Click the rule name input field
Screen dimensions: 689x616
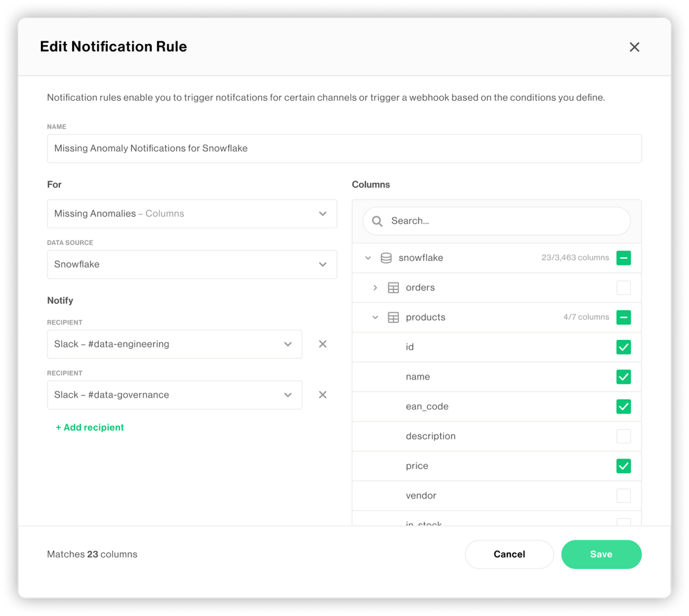tap(344, 148)
